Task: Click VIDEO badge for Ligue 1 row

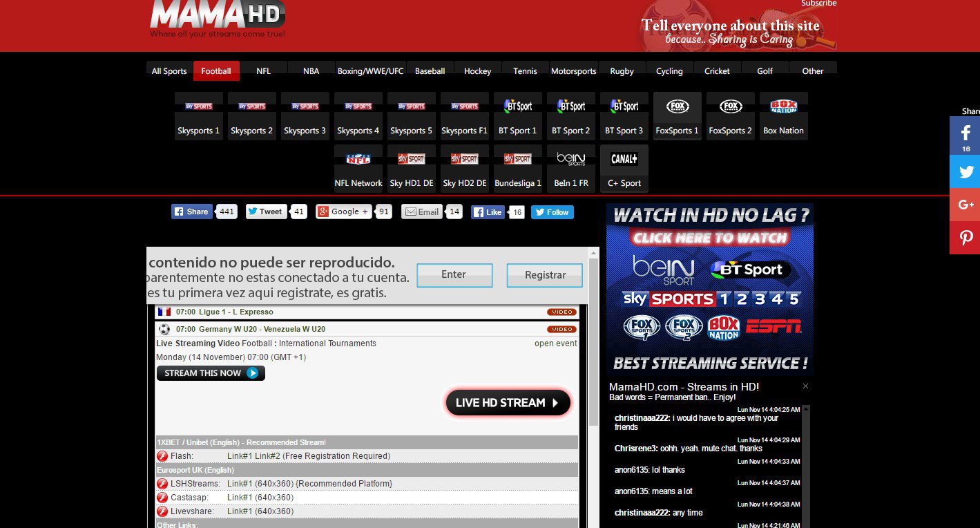Action: tap(561, 312)
